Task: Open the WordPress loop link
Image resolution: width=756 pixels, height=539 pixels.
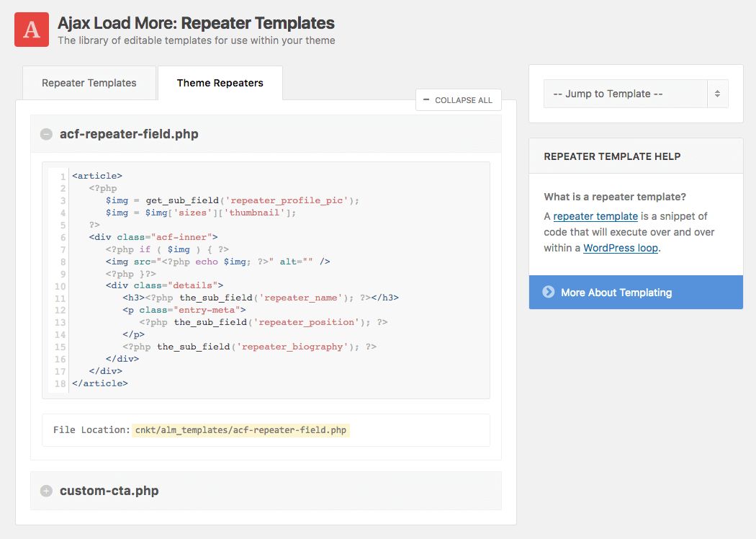Action: coord(621,248)
